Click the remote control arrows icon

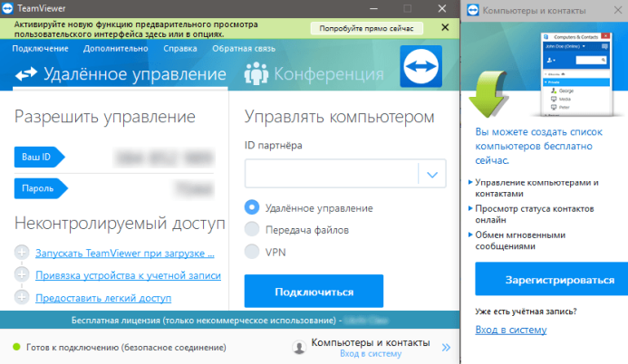click(x=26, y=74)
